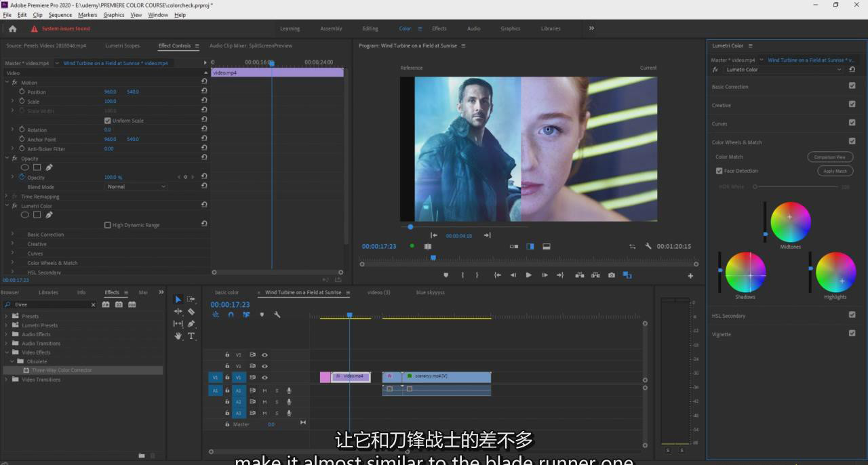
Task: Go to In point in Program monitor
Action: 497,275
